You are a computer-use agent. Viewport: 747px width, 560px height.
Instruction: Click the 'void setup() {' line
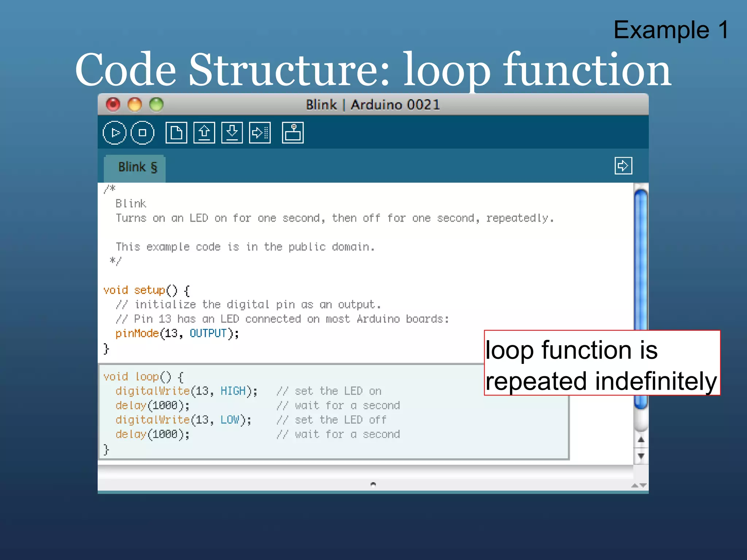click(x=147, y=291)
